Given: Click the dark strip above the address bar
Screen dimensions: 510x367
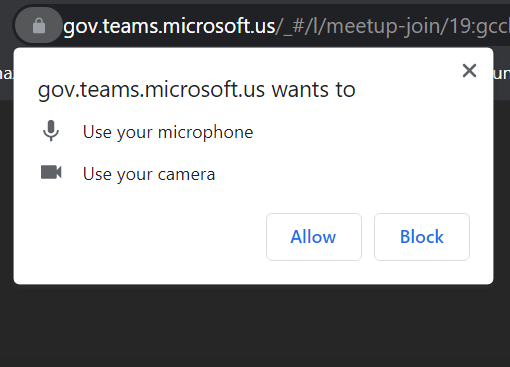Looking at the screenshot, I should click(255, 2).
